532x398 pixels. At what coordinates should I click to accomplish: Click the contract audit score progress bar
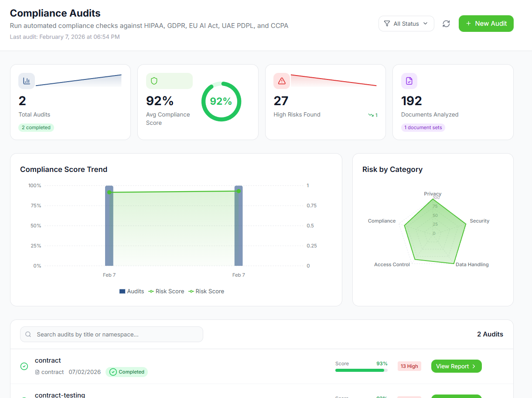tap(361, 370)
